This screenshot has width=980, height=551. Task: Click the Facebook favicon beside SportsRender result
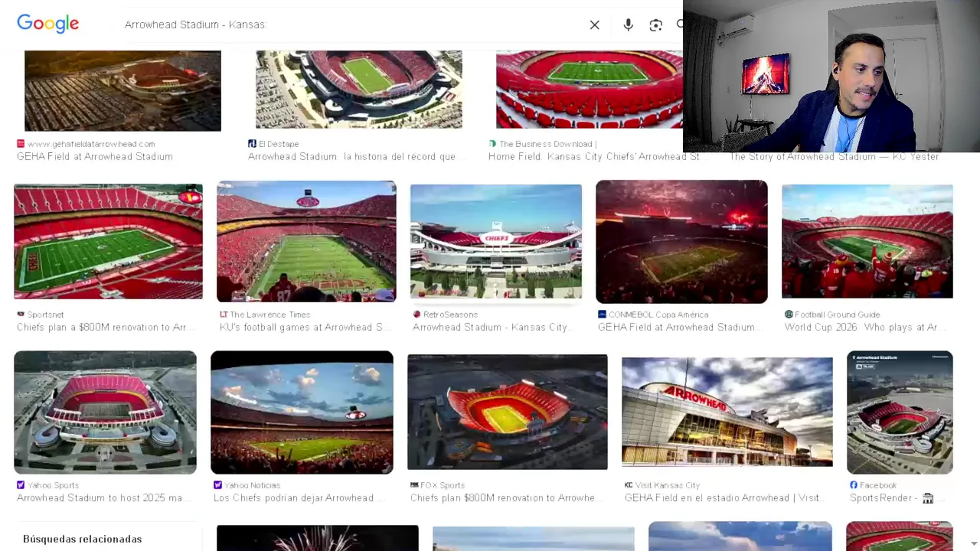point(854,485)
